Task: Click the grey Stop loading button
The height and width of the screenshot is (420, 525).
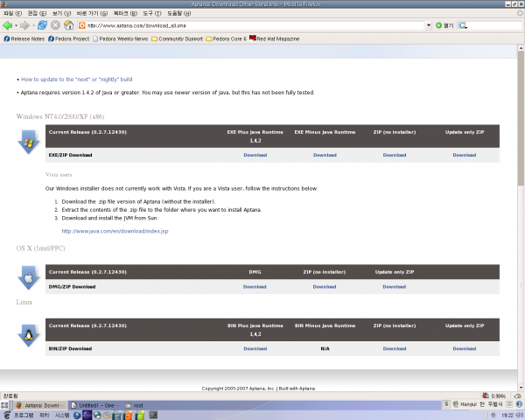Action: coord(56,25)
